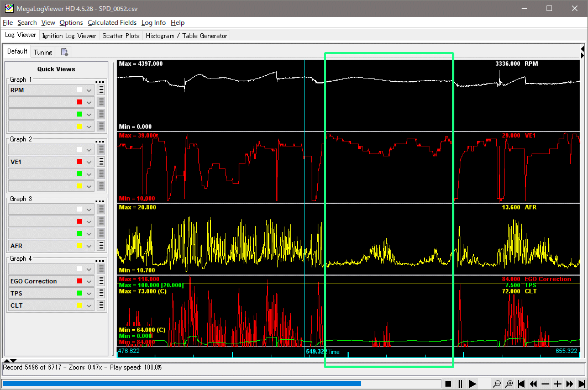Expand the EGO Correction field dropdown
The height and width of the screenshot is (390, 588).
click(88, 281)
